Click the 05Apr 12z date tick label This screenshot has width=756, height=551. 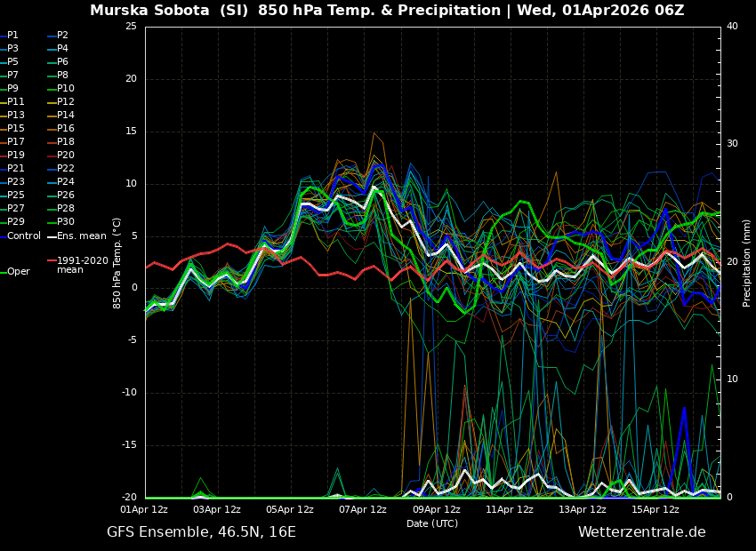click(290, 510)
